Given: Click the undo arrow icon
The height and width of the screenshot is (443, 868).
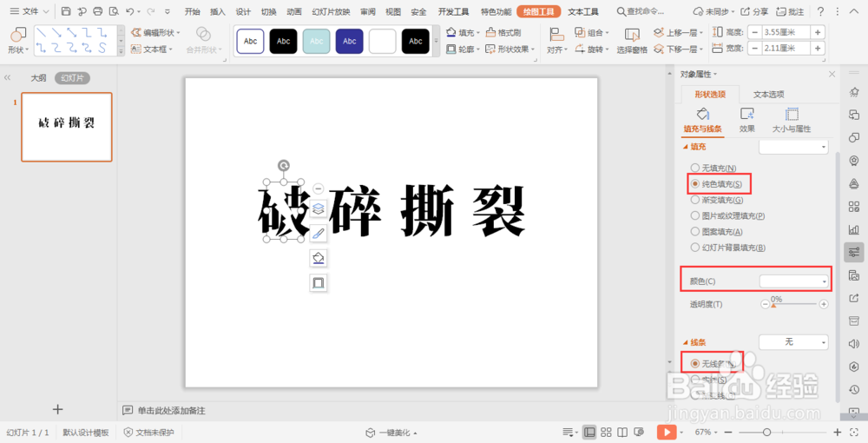Looking at the screenshot, I should click(x=130, y=11).
